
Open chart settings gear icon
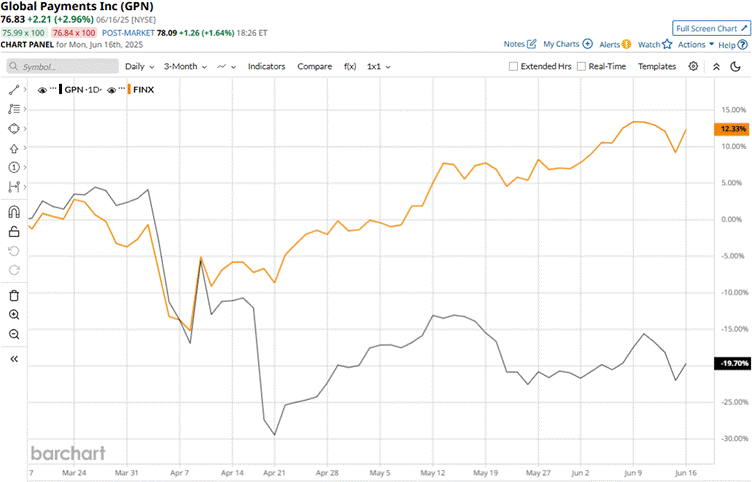[693, 66]
